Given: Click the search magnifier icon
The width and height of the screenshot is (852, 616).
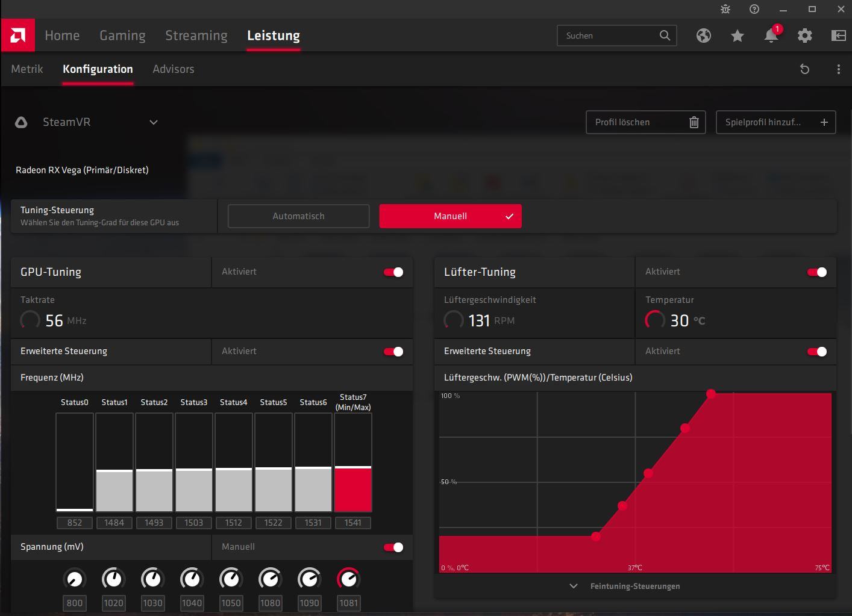Looking at the screenshot, I should 665,36.
